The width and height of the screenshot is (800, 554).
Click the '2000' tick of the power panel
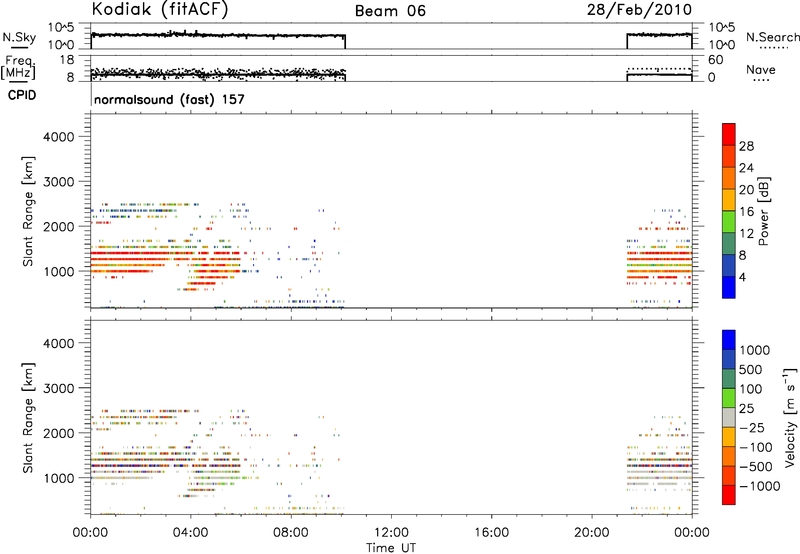[x=59, y=226]
